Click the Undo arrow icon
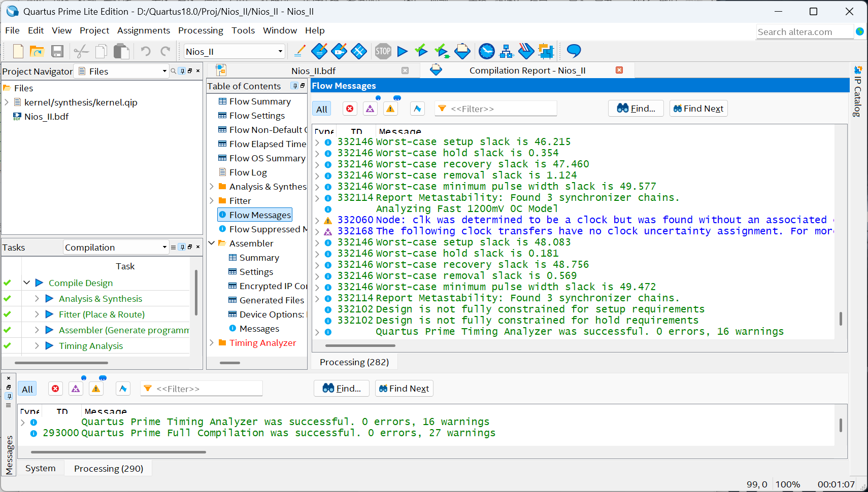This screenshot has width=868, height=492. coord(146,51)
